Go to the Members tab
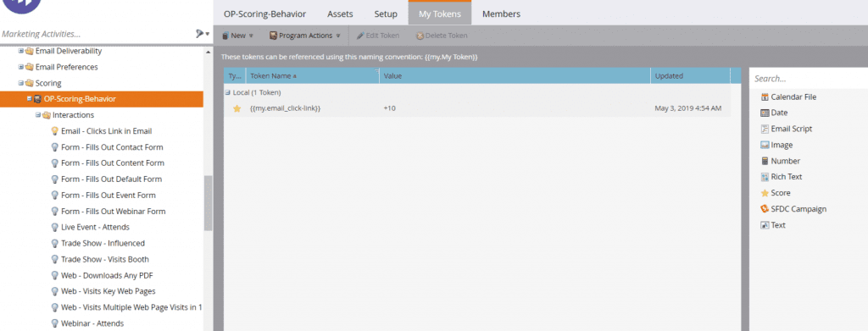The height and width of the screenshot is (331, 868). click(501, 14)
